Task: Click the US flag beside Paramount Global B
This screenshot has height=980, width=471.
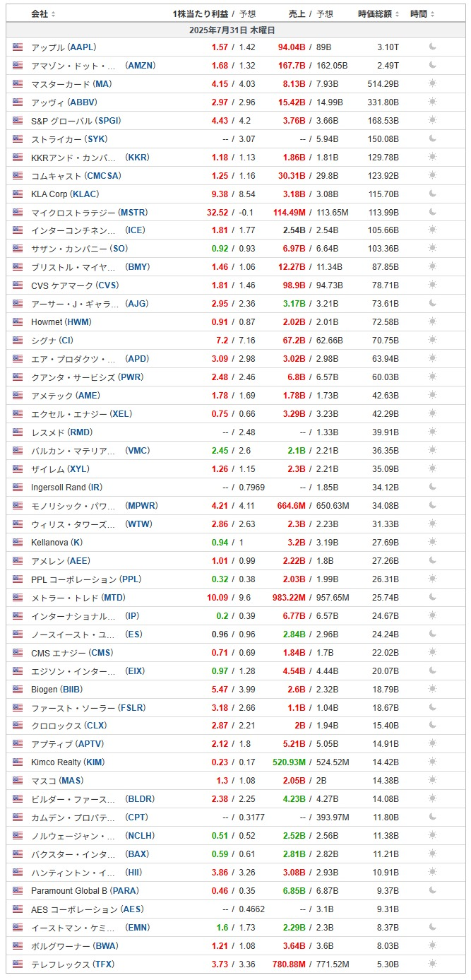Action: click(18, 890)
